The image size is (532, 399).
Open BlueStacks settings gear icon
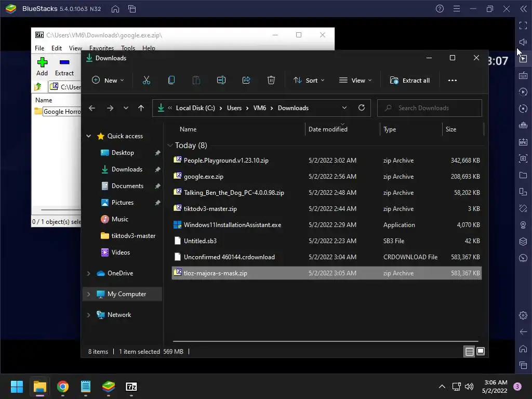(x=523, y=315)
